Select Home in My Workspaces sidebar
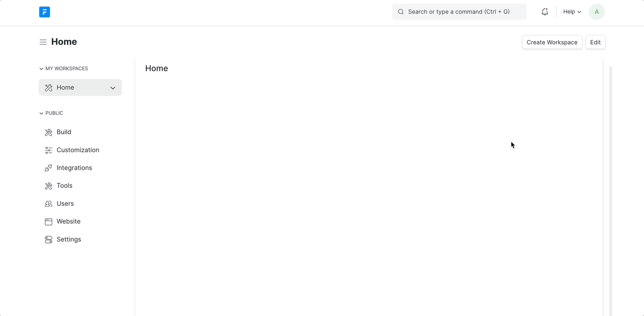This screenshot has width=644, height=316. pos(66,88)
